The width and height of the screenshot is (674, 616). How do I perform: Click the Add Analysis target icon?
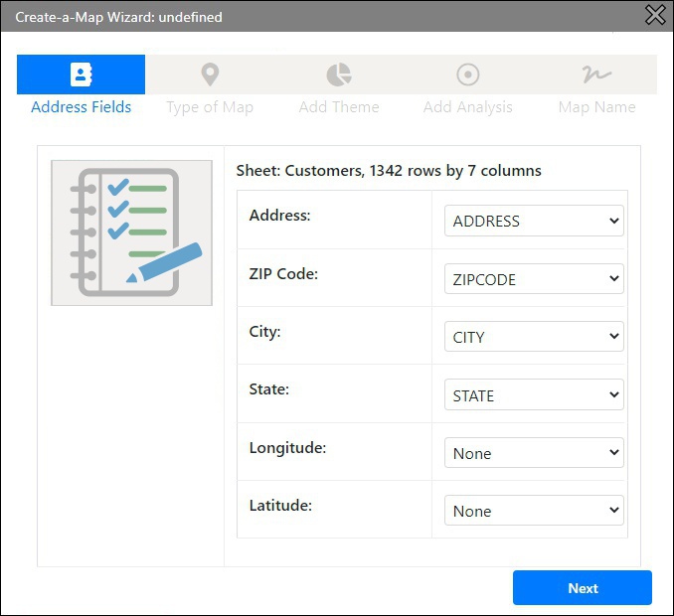[467, 75]
